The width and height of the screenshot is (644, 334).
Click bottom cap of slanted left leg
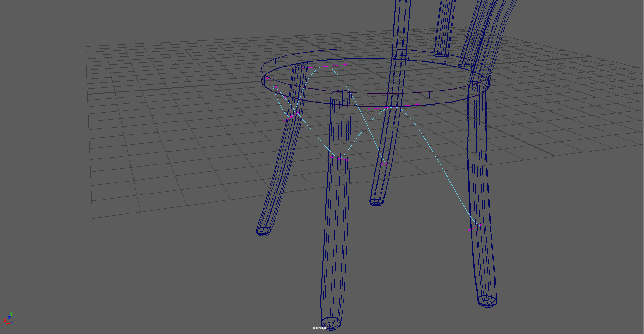(263, 231)
